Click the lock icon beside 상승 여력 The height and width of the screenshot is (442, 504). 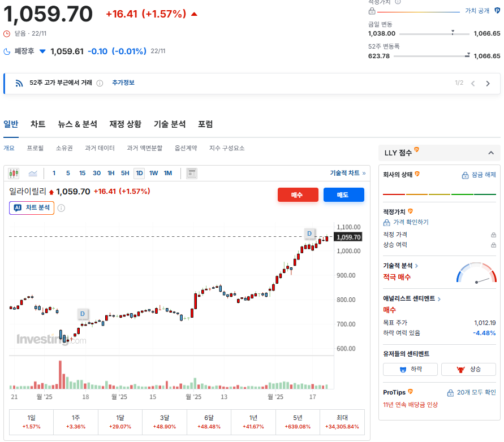pyautogui.click(x=493, y=245)
